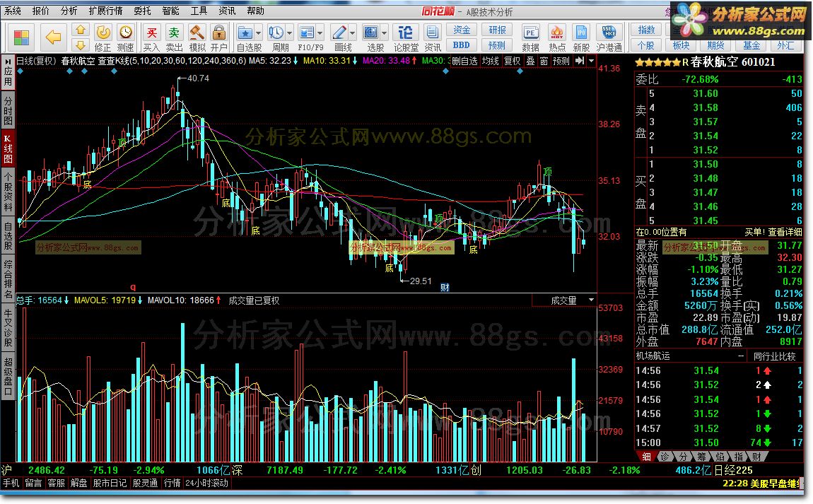Open the 沪港通 SSE-HKE icon
The height and width of the screenshot is (504, 813).
point(609,38)
